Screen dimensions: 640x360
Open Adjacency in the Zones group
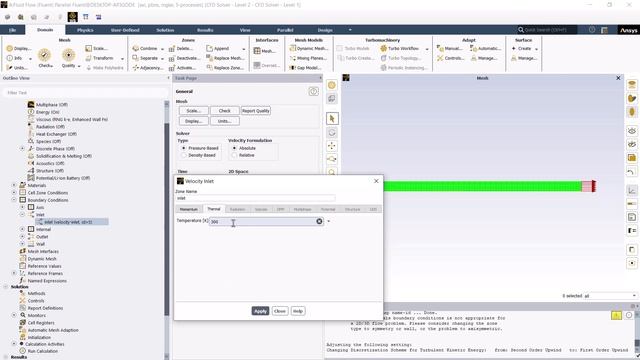[147, 68]
